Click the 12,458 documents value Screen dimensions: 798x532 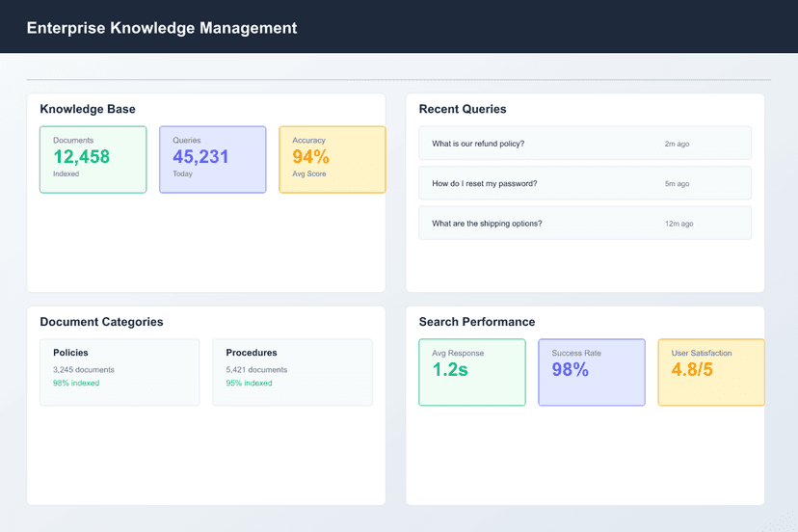pyautogui.click(x=81, y=157)
